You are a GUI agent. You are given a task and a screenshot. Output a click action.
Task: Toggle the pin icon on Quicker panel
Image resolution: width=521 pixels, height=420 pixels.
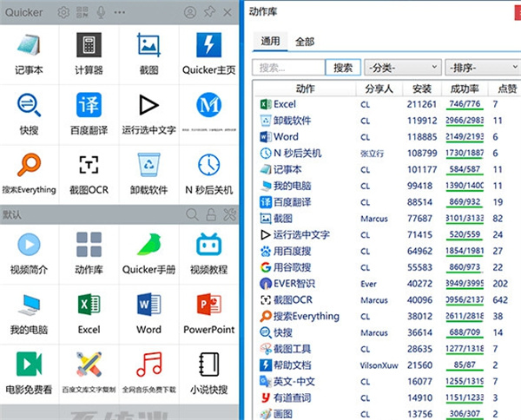tap(209, 12)
